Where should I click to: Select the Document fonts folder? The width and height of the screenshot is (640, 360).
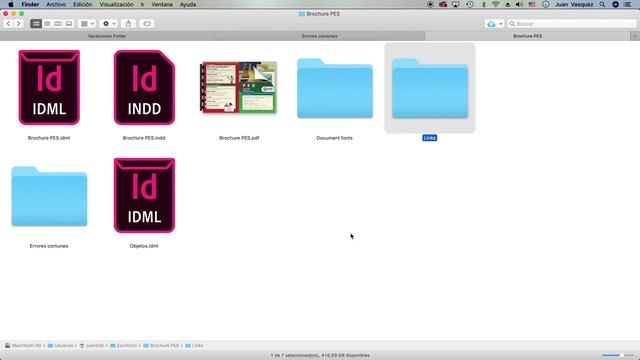pyautogui.click(x=335, y=89)
